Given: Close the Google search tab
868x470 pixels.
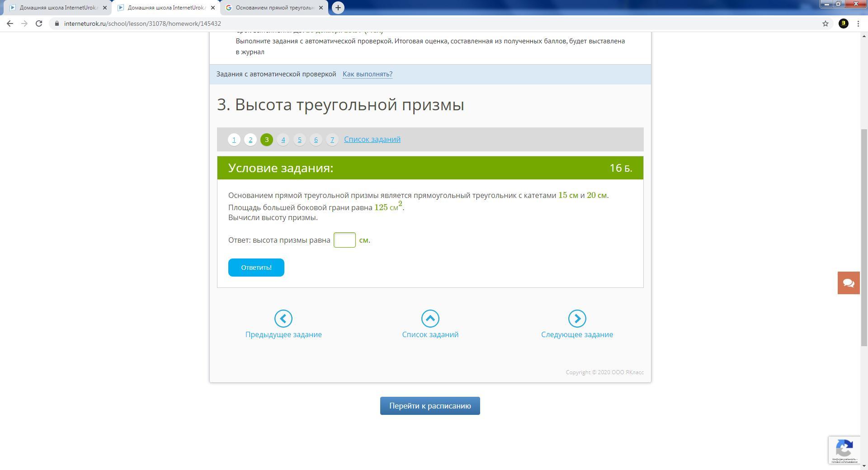Looking at the screenshot, I should (321, 8).
